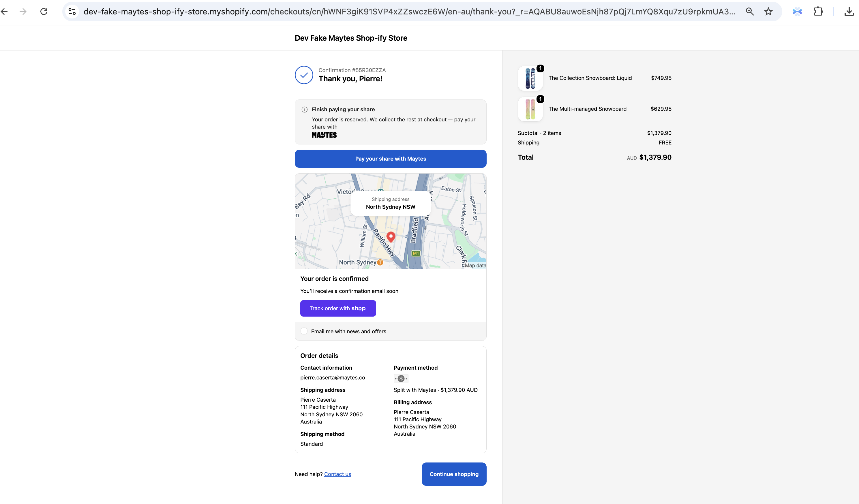Reload the current page
859x504 pixels.
point(44,12)
